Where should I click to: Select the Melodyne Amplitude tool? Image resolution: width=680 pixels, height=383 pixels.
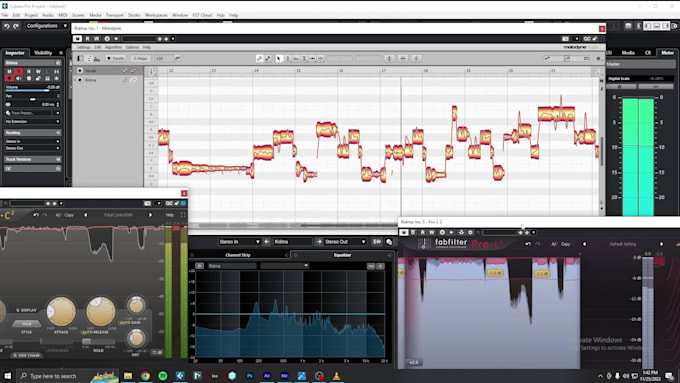click(x=304, y=58)
